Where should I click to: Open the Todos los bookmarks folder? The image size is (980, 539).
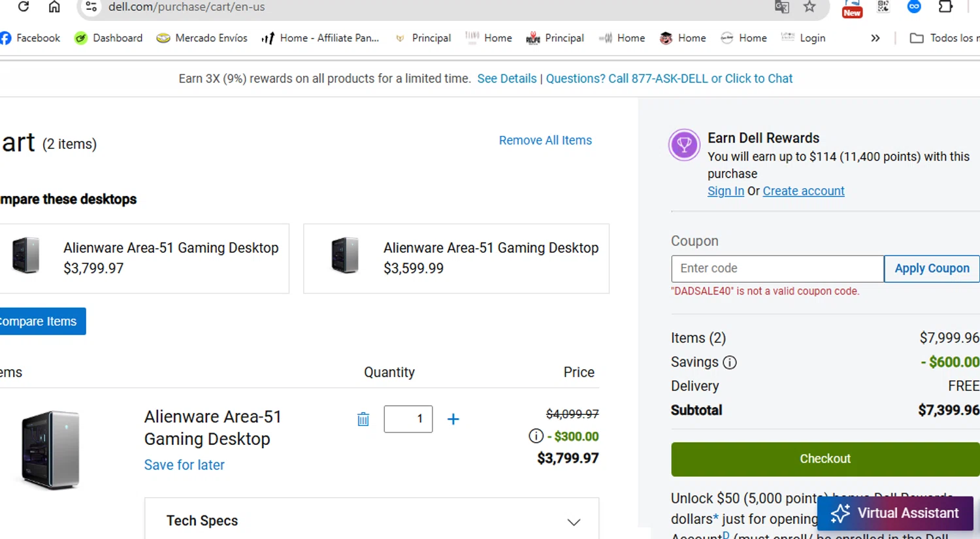click(945, 38)
